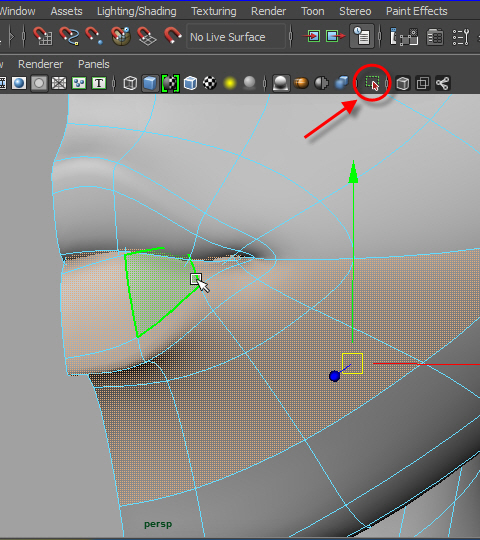
Task: Open the Panels panel menu
Action: click(x=94, y=64)
